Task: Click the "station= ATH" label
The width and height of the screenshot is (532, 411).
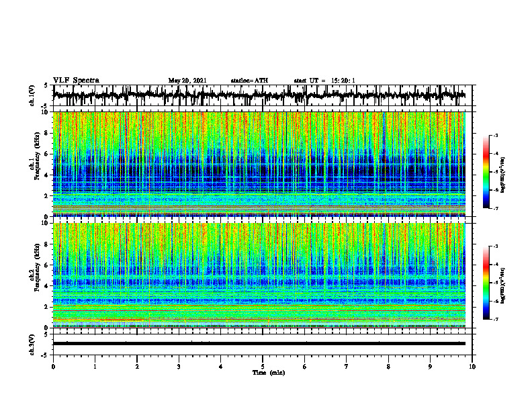Action: [249, 81]
